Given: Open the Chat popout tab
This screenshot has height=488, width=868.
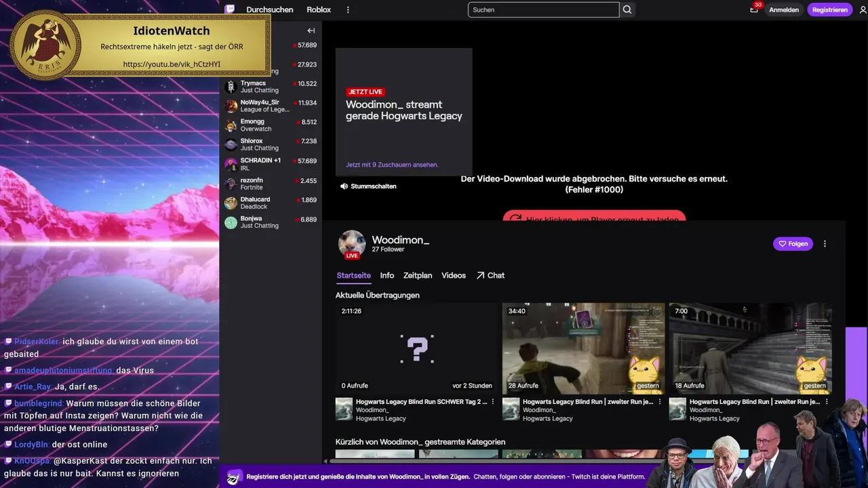Looking at the screenshot, I should (x=490, y=275).
